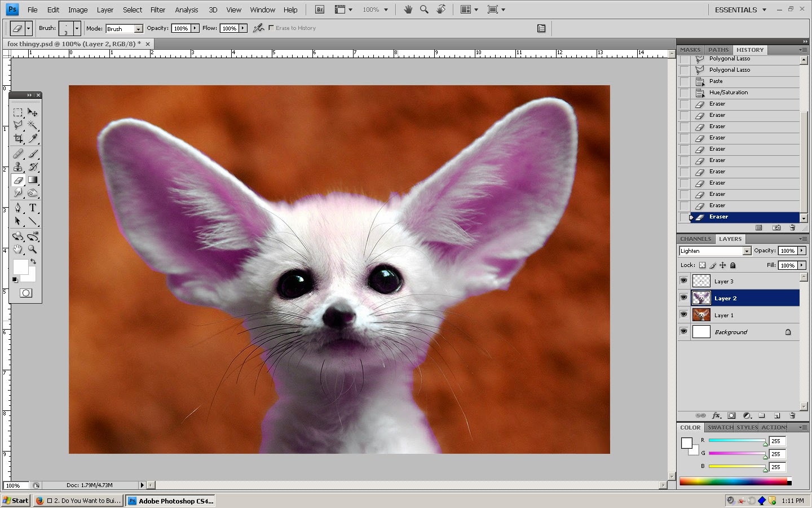
Task: Select the Eyedropper tool
Action: click(33, 138)
